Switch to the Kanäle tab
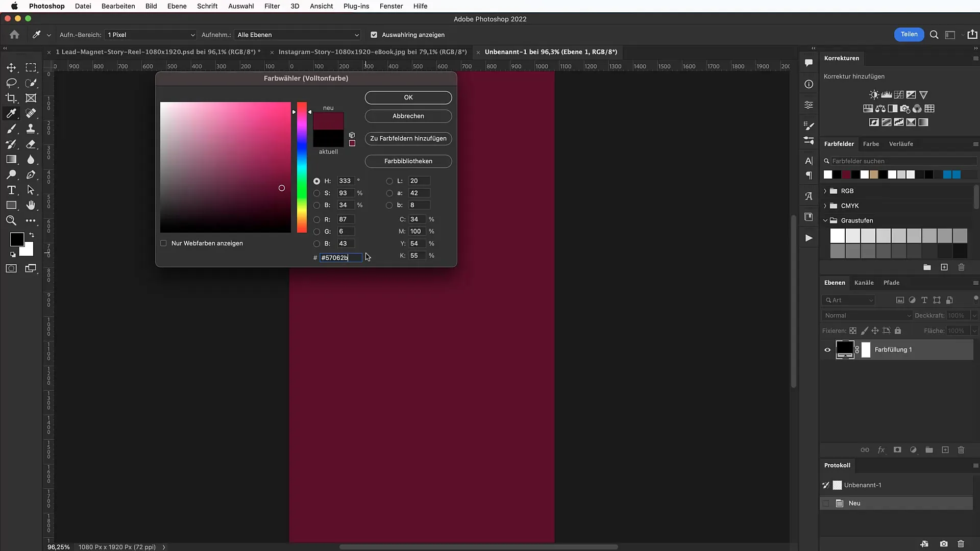980x551 pixels. 864,283
